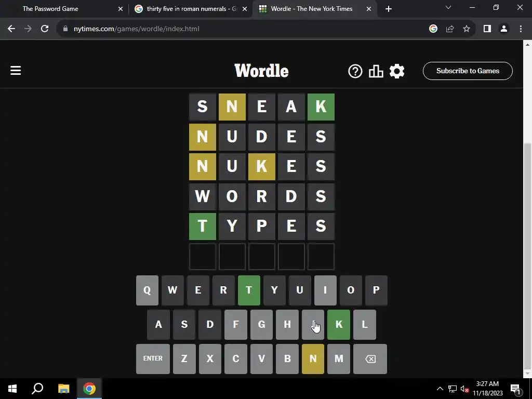The width and height of the screenshot is (532, 399).
Task: Click the Google icon in address bar
Action: tap(433, 29)
